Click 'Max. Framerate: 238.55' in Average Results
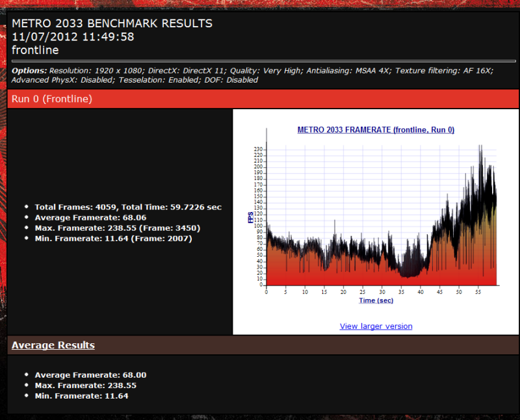This screenshot has width=520, height=420. (86, 386)
